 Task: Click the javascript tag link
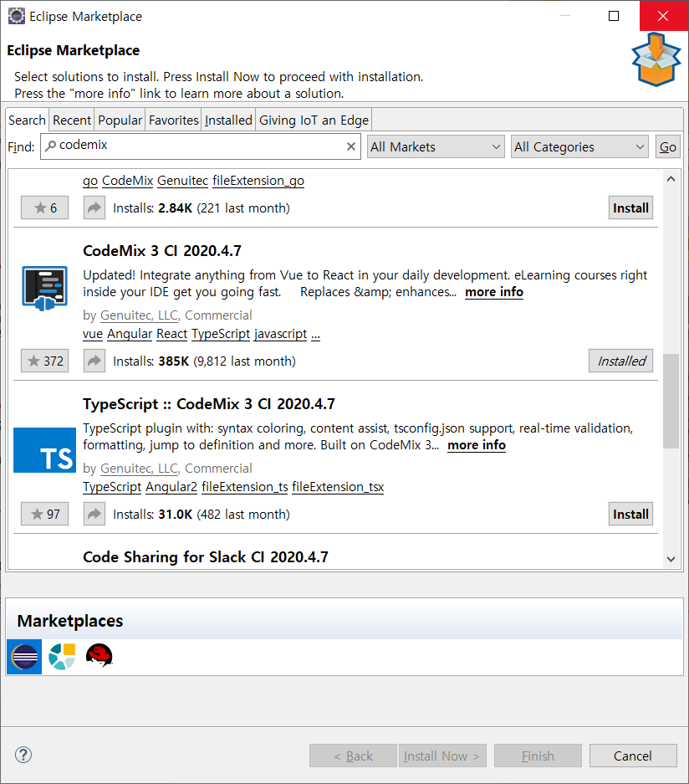coord(280,334)
